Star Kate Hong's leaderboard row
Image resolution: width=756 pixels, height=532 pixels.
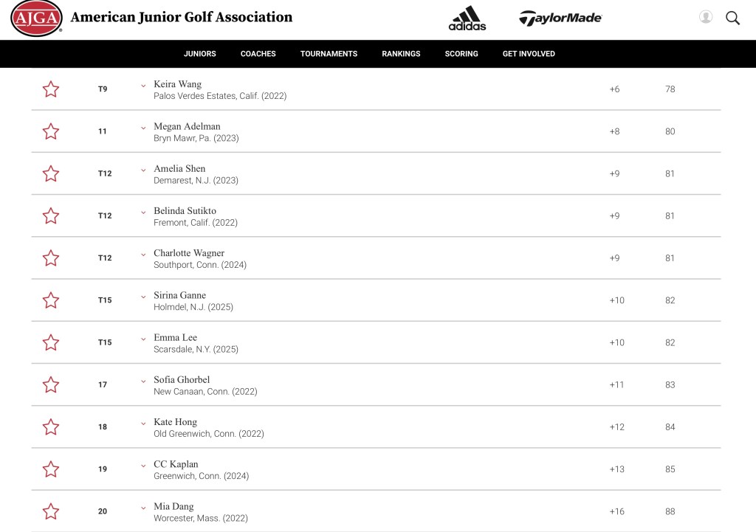click(x=51, y=426)
